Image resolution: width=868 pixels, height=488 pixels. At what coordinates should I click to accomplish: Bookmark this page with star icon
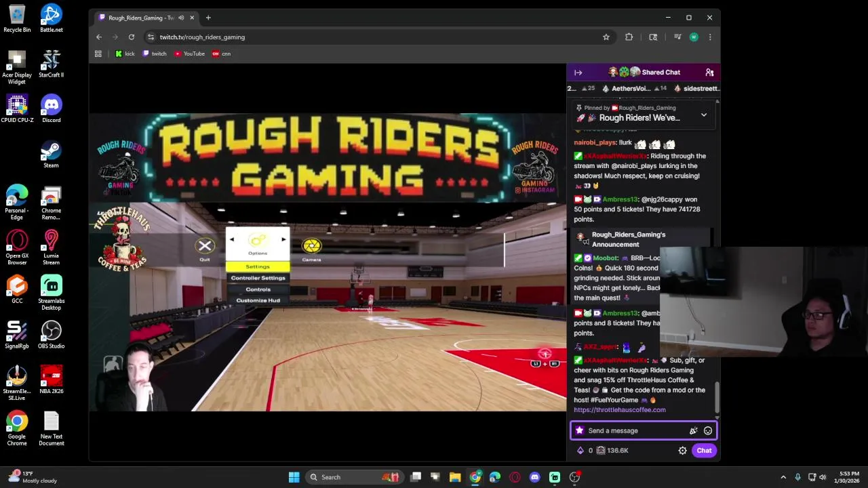[x=606, y=37]
